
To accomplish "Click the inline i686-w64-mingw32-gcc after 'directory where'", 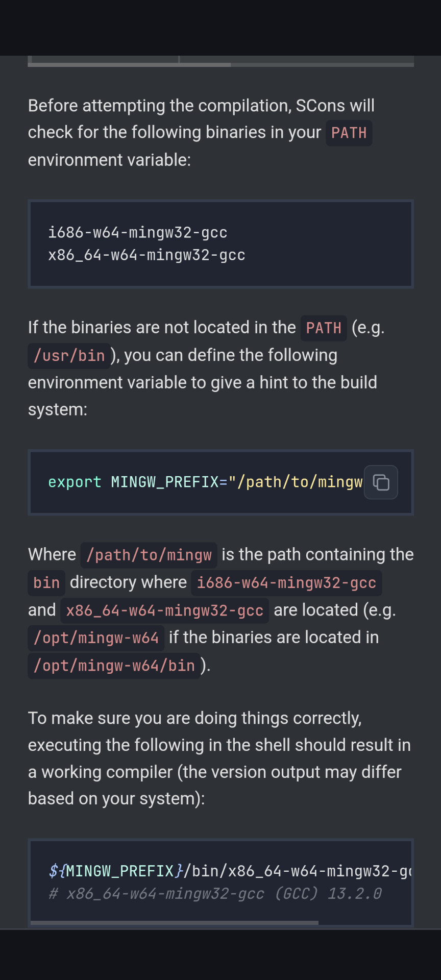I will pos(286,583).
